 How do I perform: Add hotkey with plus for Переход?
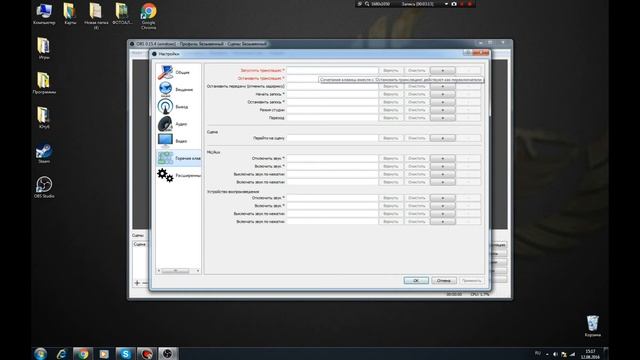point(442,118)
